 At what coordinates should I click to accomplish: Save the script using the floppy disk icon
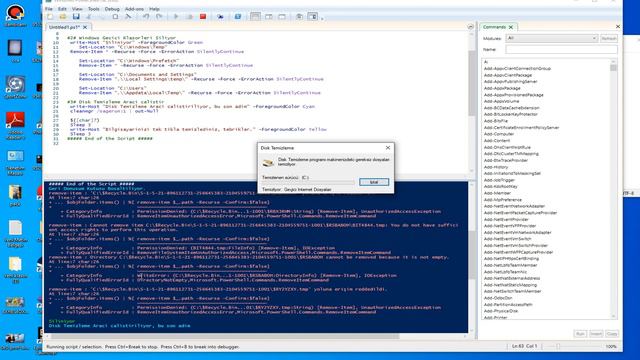click(x=76, y=17)
